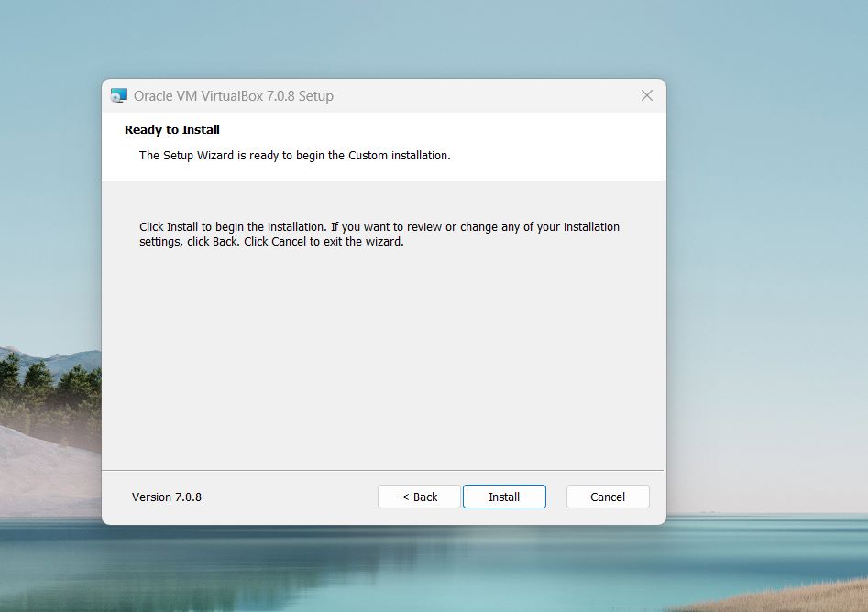The width and height of the screenshot is (868, 612).
Task: Close the Oracle VM VirtualBox Setup window
Action: pyautogui.click(x=646, y=95)
